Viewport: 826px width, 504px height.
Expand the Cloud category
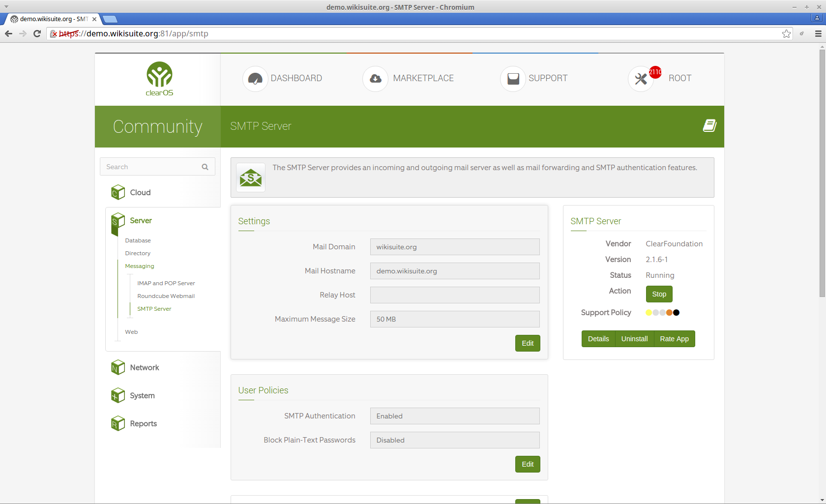click(x=140, y=193)
